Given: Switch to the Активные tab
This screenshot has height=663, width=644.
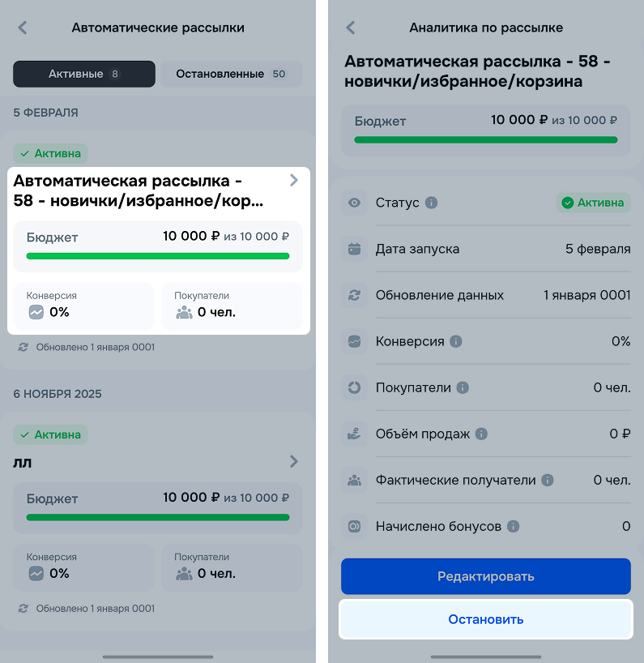Looking at the screenshot, I should click(x=83, y=74).
